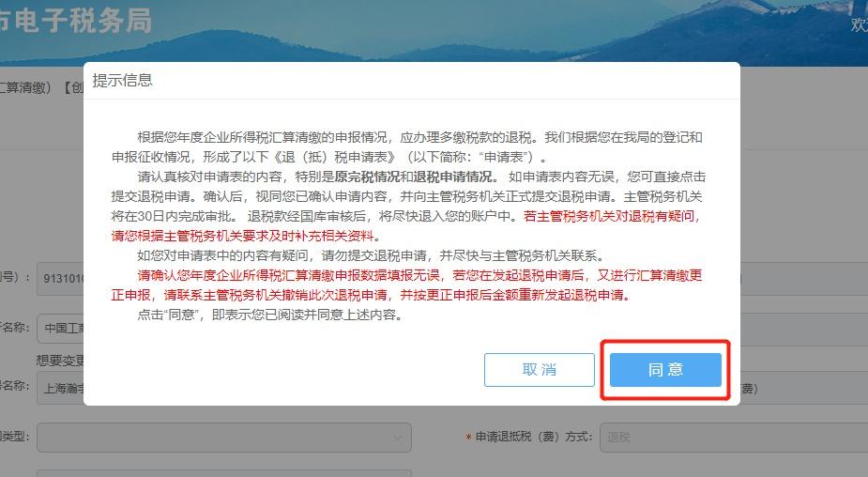
Task: Click the bold 原完税情况 text
Action: (367, 177)
